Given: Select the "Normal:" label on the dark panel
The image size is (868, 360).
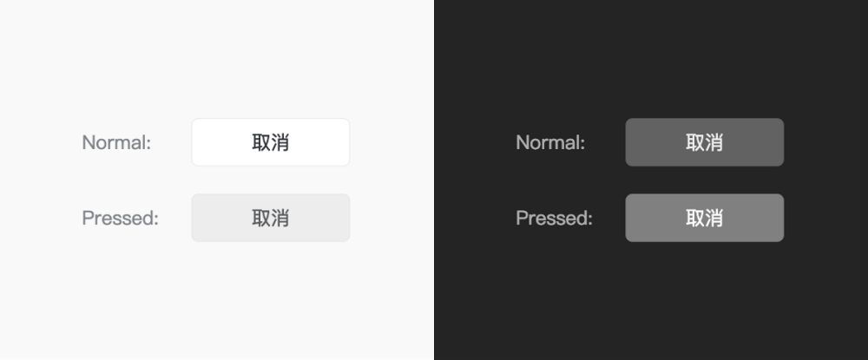Looking at the screenshot, I should [550, 142].
